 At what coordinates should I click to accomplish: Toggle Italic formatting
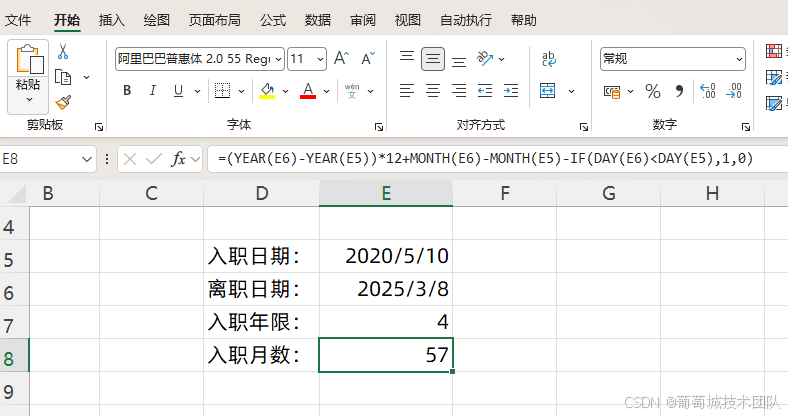[x=152, y=90]
